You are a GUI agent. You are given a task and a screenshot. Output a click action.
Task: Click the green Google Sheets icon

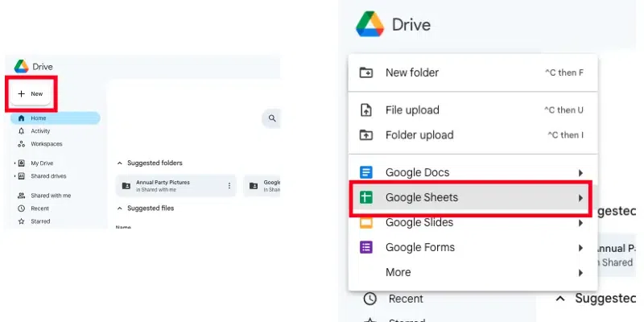pos(366,197)
